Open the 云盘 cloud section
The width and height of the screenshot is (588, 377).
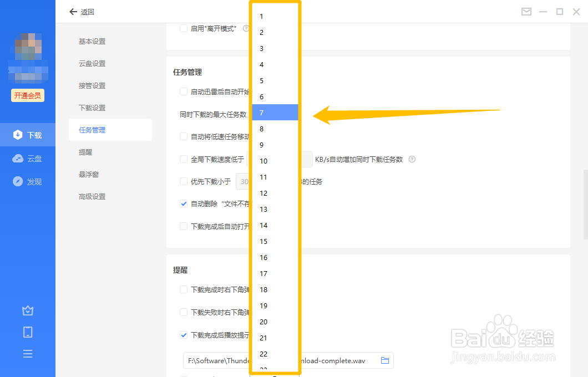pyautogui.click(x=28, y=159)
